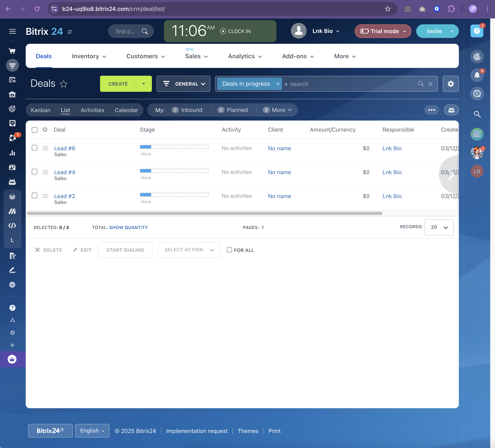This screenshot has width=495, height=448.
Task: Click the Deals star favorite icon
Action: [x=63, y=84]
